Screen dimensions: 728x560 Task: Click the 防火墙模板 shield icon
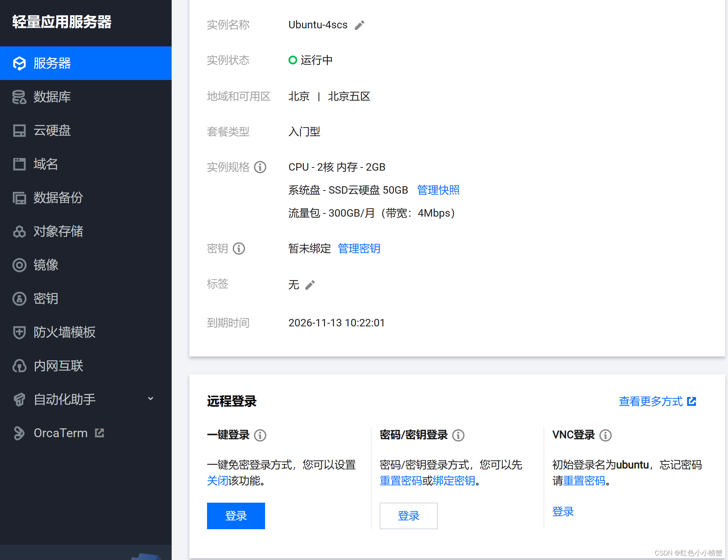pyautogui.click(x=19, y=332)
